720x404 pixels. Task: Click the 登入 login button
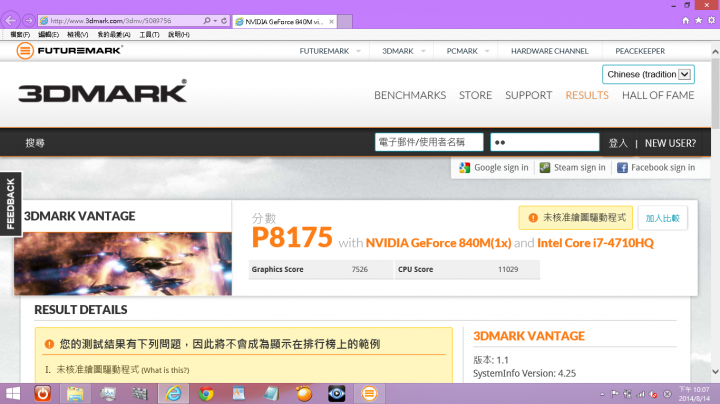pyautogui.click(x=618, y=143)
